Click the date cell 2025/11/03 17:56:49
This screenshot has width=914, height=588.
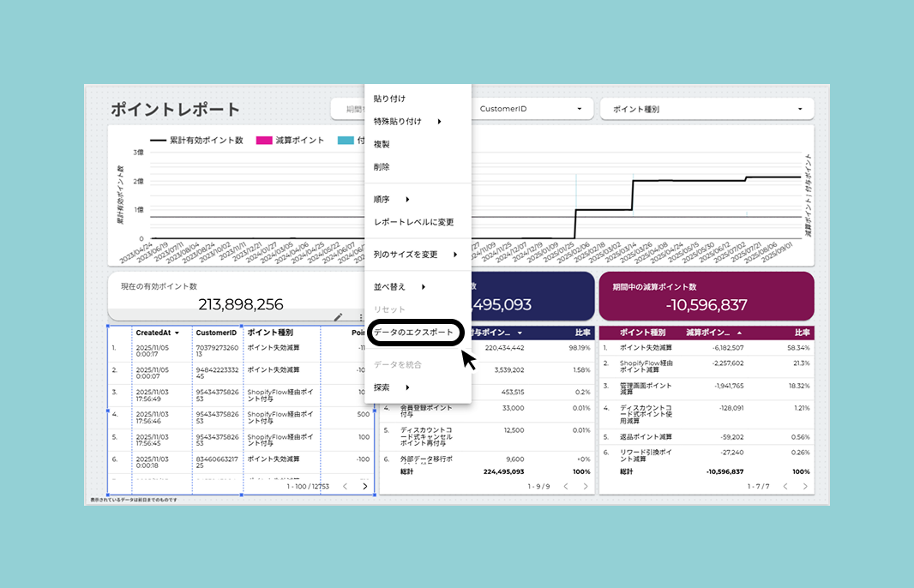coord(152,395)
